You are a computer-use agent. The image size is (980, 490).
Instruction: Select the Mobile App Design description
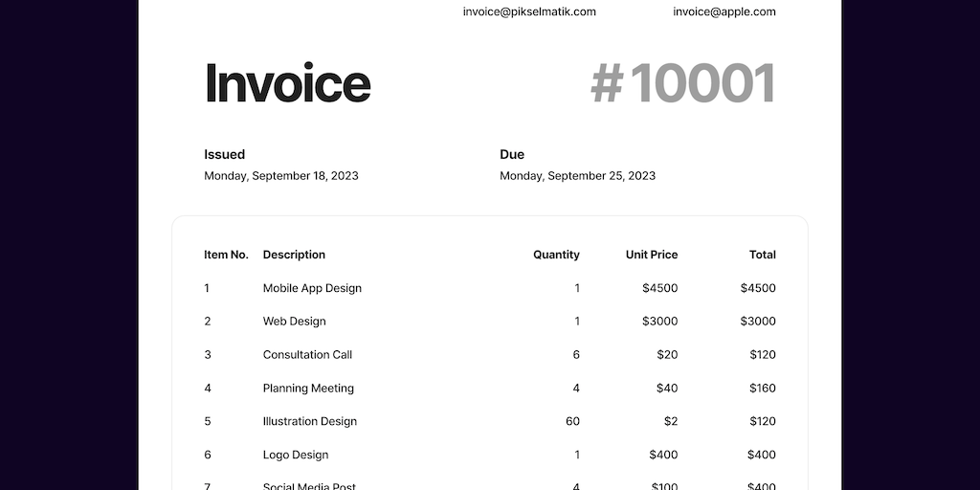[x=312, y=288]
